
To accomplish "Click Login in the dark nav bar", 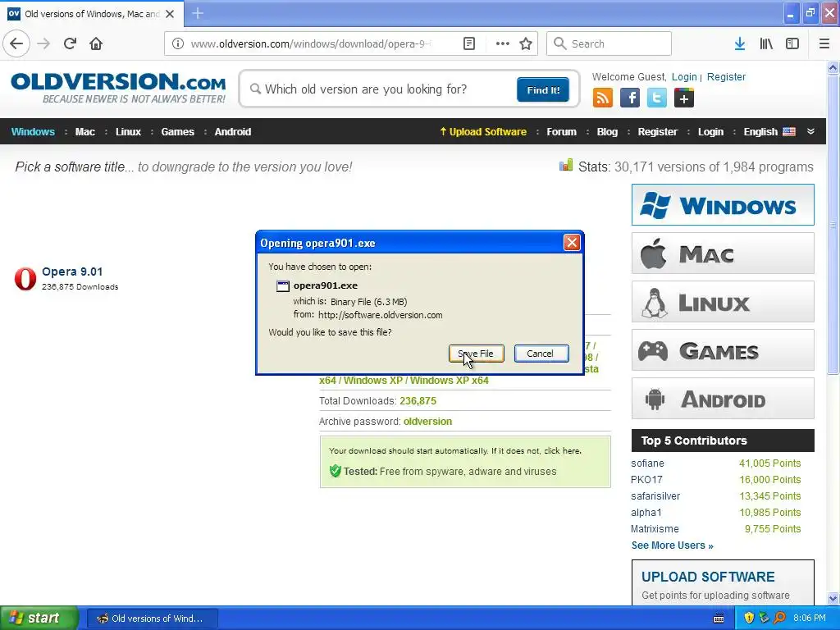I will tap(710, 132).
